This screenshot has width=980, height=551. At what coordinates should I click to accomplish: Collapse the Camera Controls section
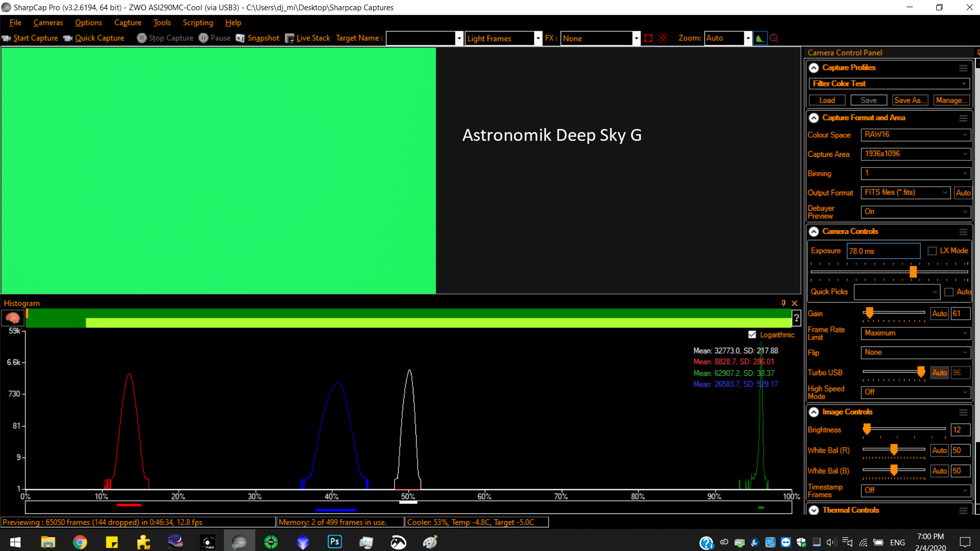pos(814,232)
